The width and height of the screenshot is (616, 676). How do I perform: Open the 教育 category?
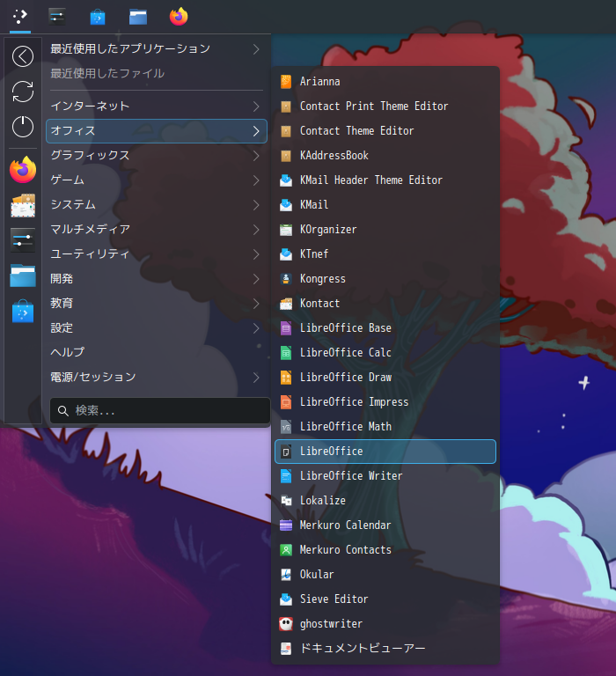click(157, 304)
